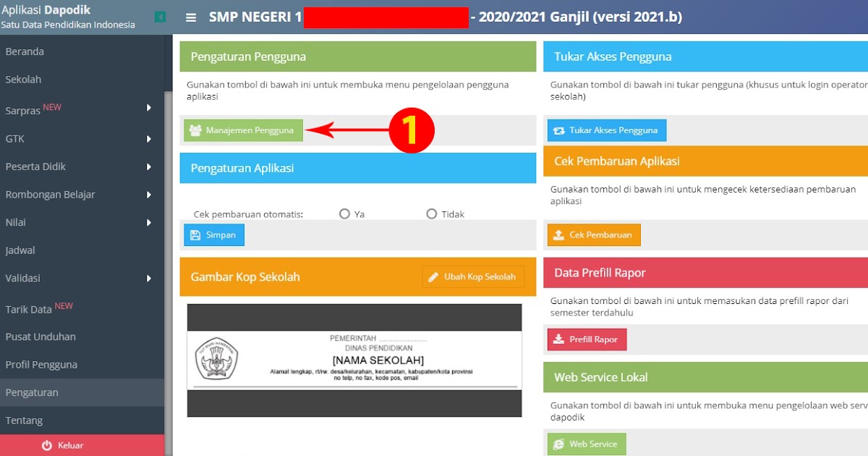
Task: Save settings with the Simpan button
Action: (x=214, y=235)
